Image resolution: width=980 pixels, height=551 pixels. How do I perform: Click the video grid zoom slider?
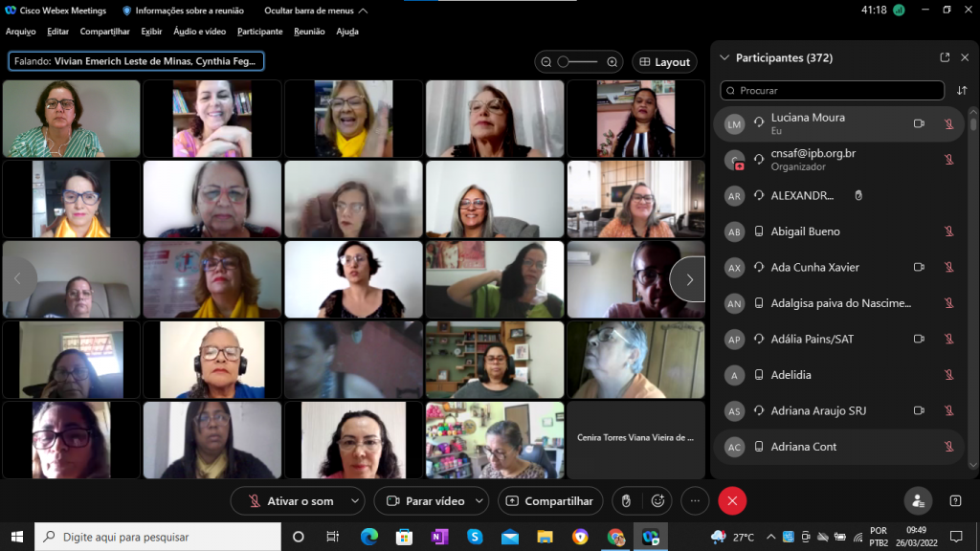578,62
